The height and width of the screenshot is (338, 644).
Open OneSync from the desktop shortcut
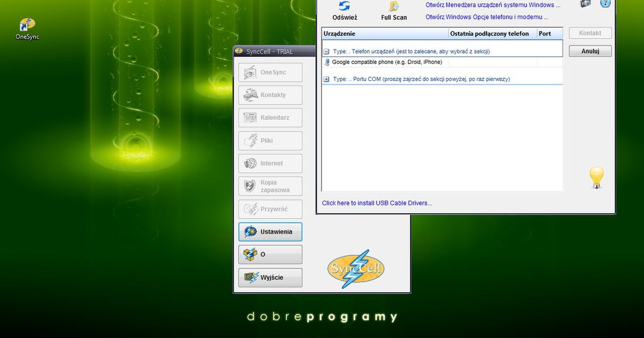[26, 24]
